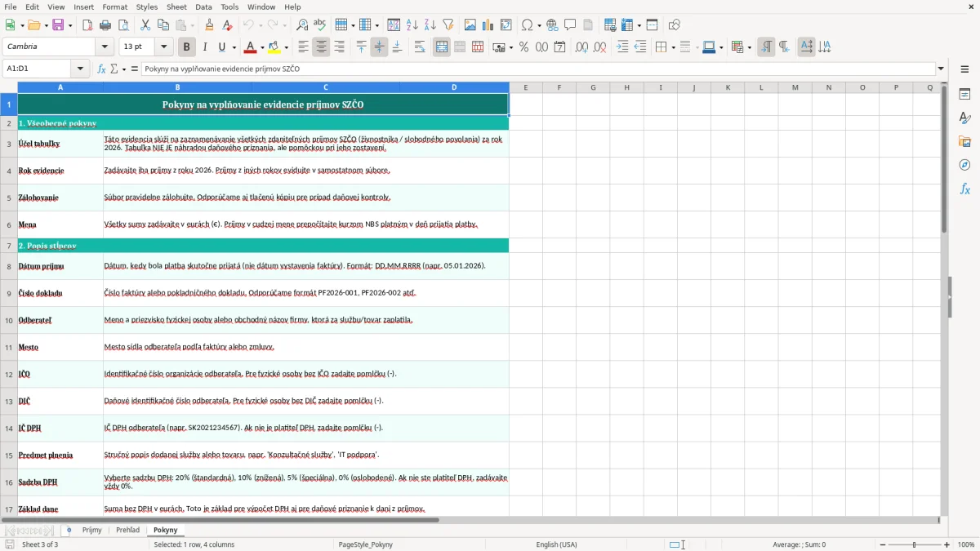Cut the selected cells
This screenshot has width=980, height=551.
coord(145,25)
